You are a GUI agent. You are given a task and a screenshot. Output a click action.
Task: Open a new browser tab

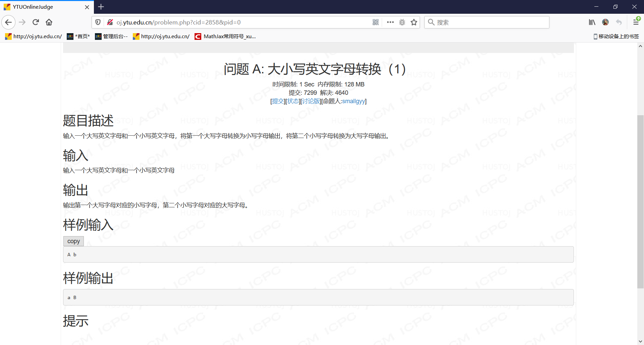(x=101, y=7)
